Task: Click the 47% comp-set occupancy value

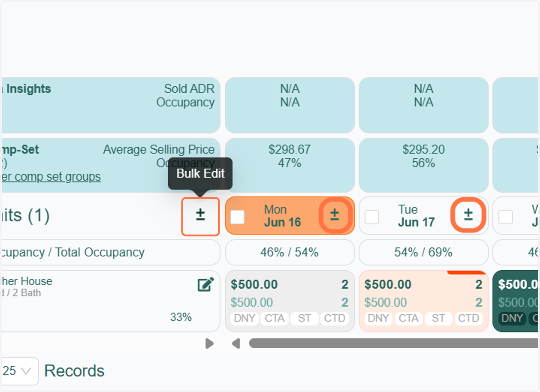Action: pos(290,163)
